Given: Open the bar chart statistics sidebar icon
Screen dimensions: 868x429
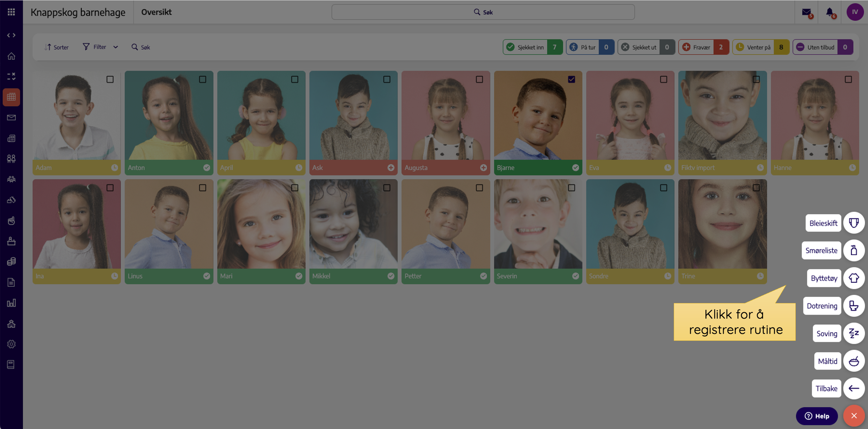Looking at the screenshot, I should (11, 303).
